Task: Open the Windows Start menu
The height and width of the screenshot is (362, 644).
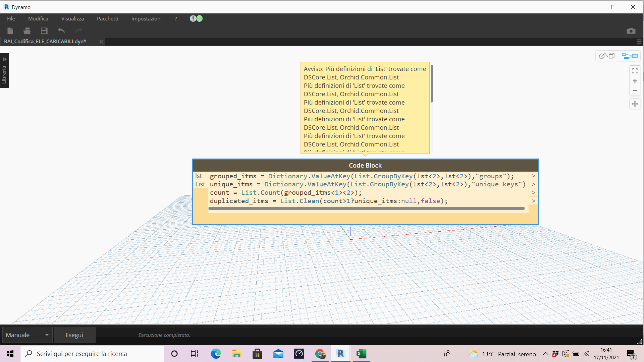Action: point(10,354)
